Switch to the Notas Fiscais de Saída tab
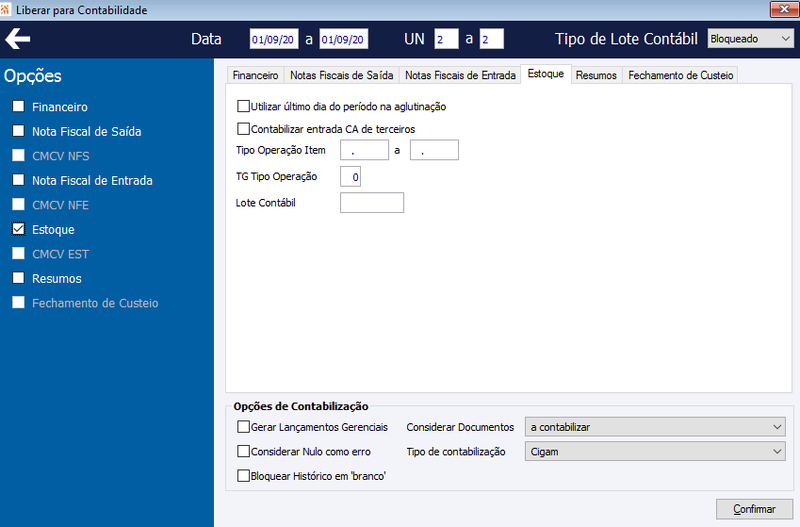800x527 pixels. point(341,76)
